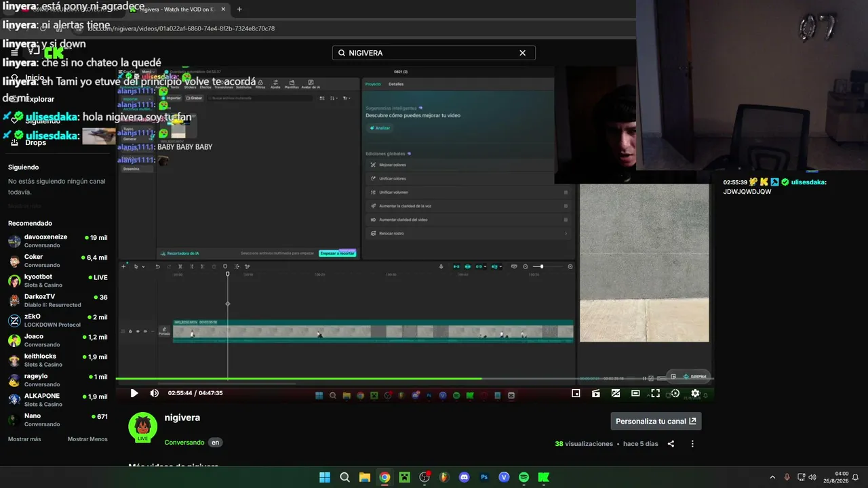Screen dimensions: 868x488
Task: Open ulisesdaka's profile from chat replay
Action: (x=809, y=182)
